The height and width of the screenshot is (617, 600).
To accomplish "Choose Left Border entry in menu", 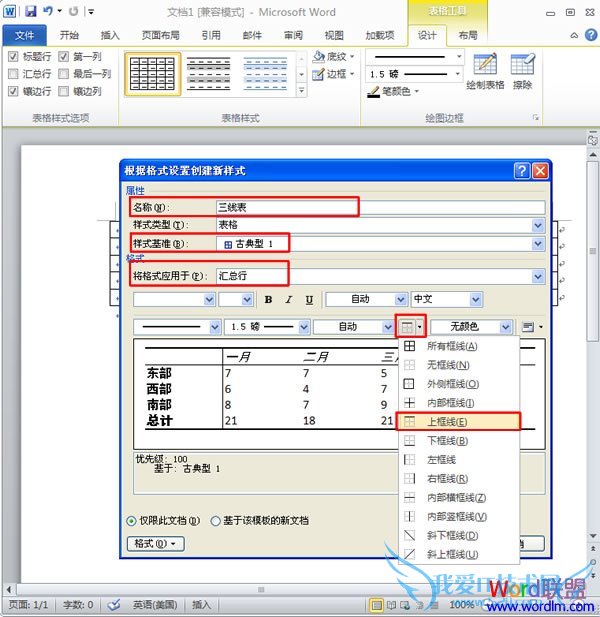I will 459,460.
